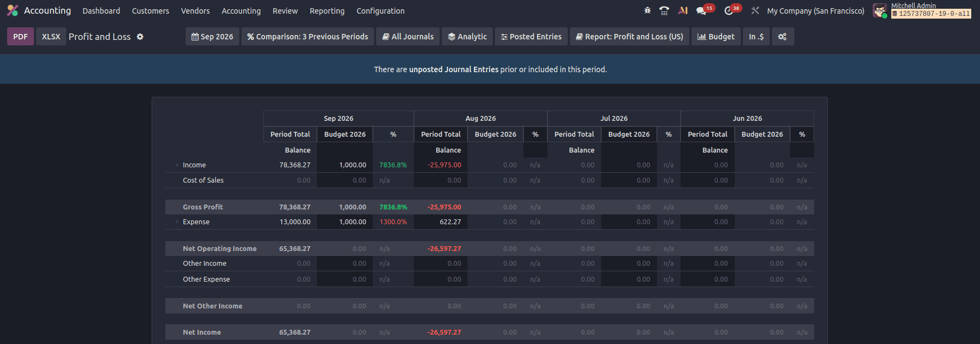Open the report options cogs button
The height and width of the screenshot is (344, 980).
click(782, 37)
